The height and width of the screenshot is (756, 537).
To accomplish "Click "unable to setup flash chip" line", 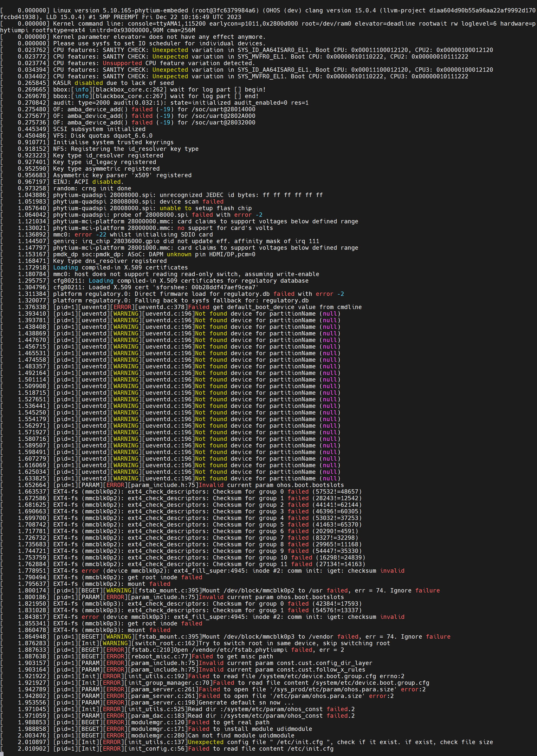I will pos(126,208).
